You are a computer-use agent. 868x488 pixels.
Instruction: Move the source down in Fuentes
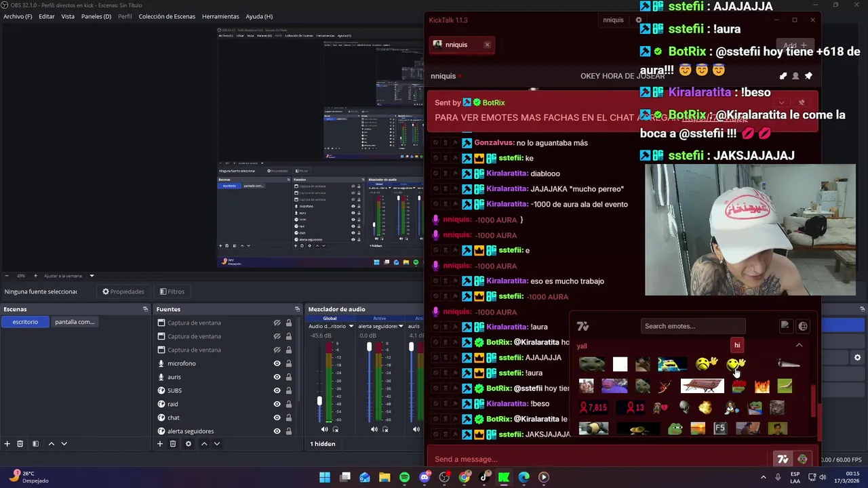pos(217,444)
